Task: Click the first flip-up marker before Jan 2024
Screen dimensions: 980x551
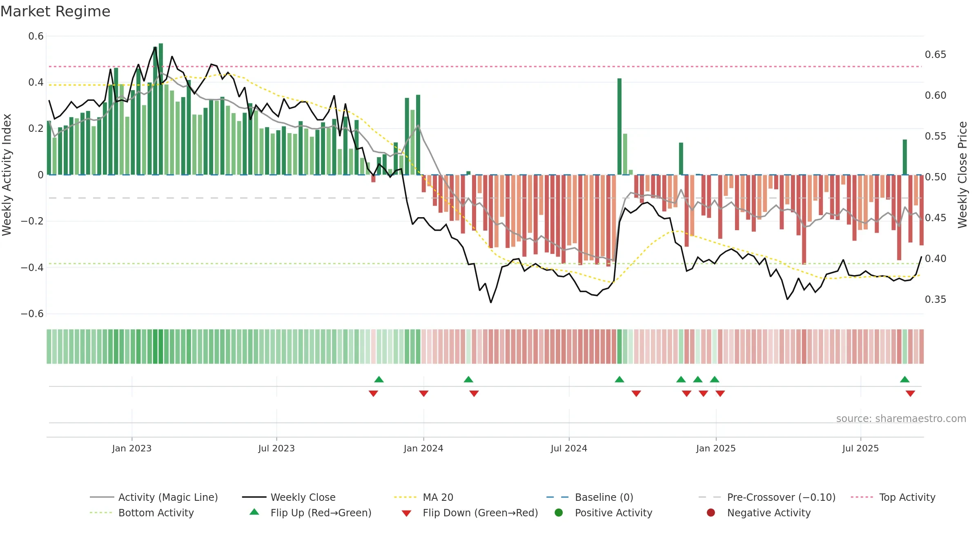Action: [x=379, y=379]
